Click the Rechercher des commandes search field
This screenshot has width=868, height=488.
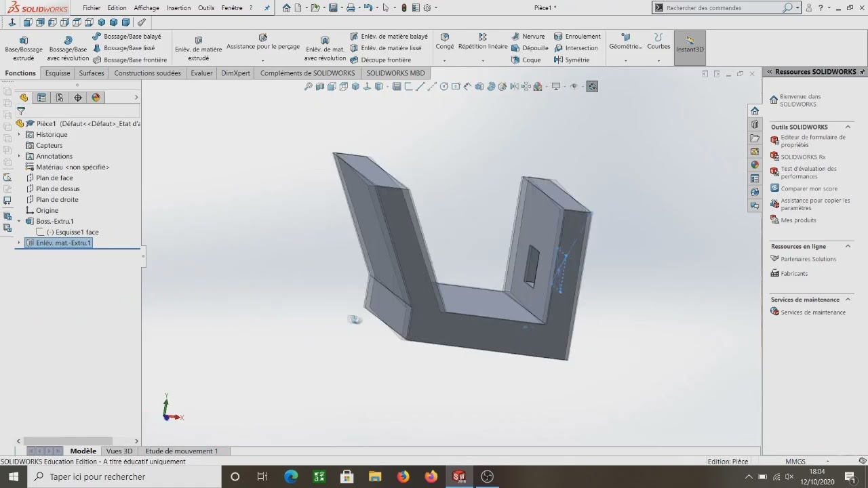coord(723,7)
